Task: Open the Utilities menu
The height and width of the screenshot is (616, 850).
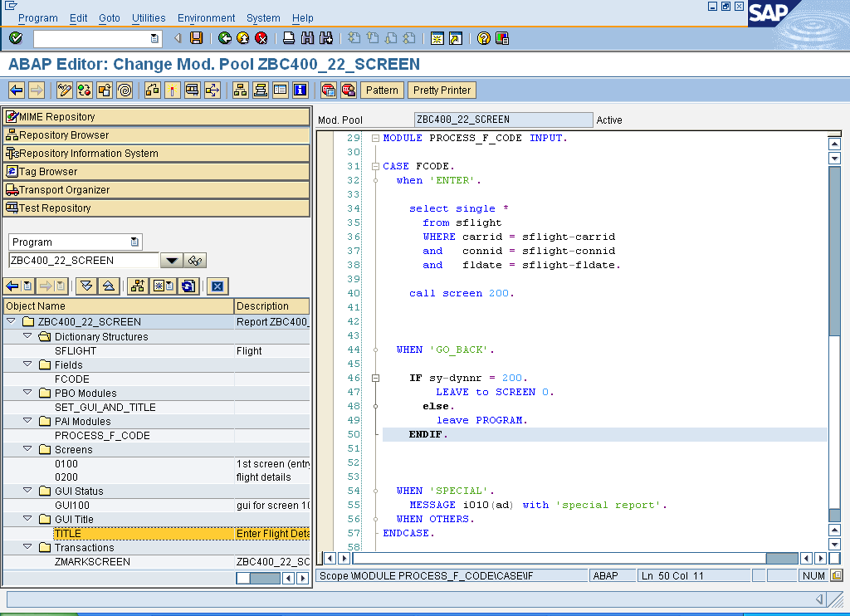Action: point(149,18)
